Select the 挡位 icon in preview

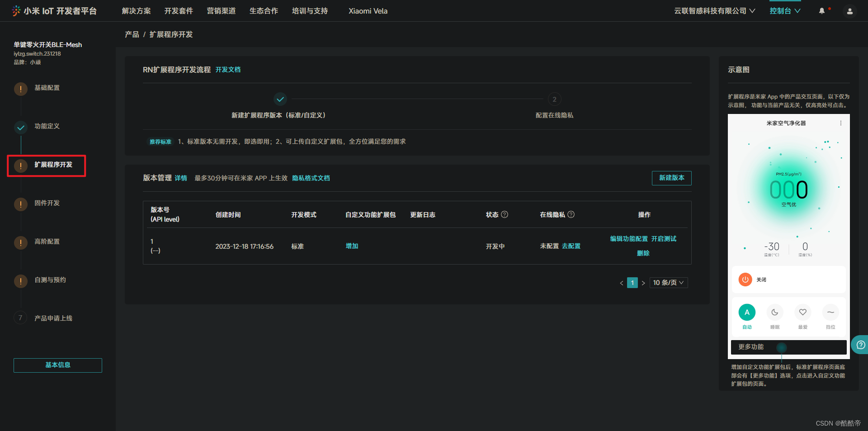coord(830,312)
